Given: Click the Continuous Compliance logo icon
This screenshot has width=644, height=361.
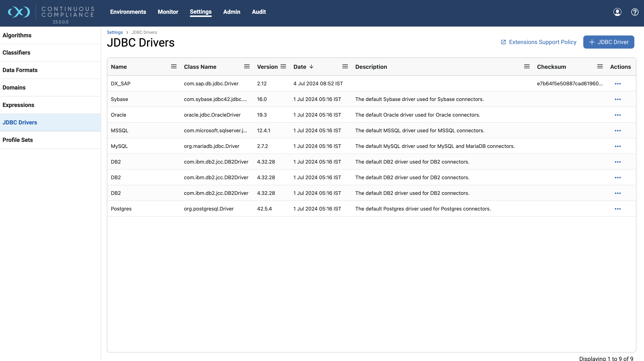Looking at the screenshot, I should tap(19, 12).
